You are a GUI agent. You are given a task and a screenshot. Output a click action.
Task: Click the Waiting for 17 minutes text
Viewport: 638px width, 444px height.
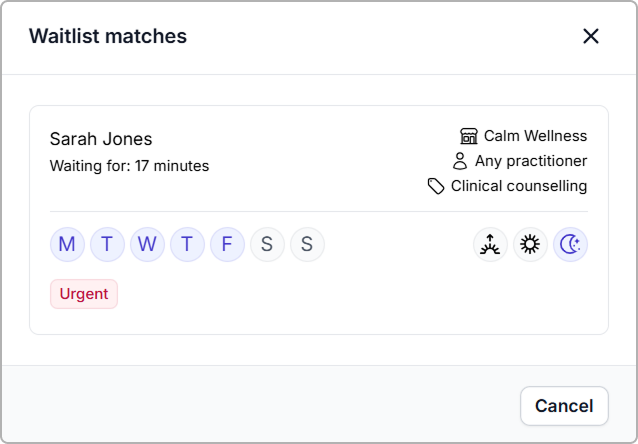tap(129, 166)
